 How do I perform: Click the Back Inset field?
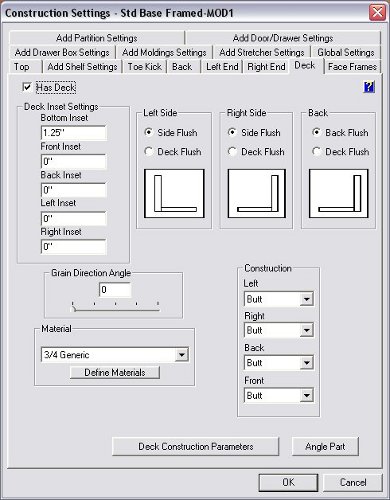click(x=74, y=190)
